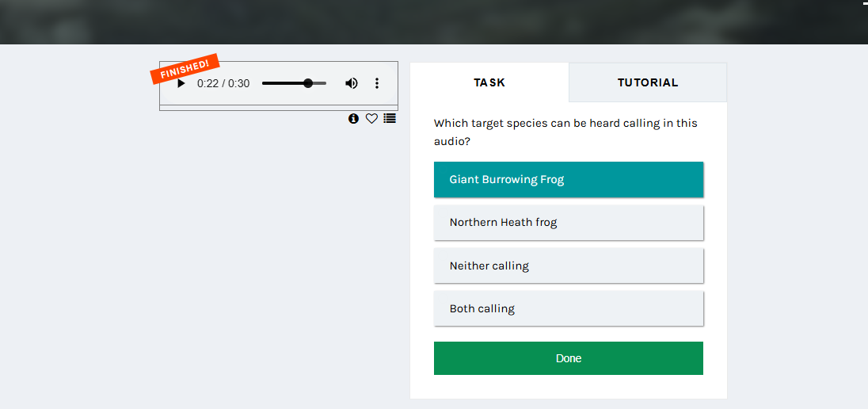The width and height of the screenshot is (868, 409).
Task: Click the target species question text
Action: coord(565,132)
